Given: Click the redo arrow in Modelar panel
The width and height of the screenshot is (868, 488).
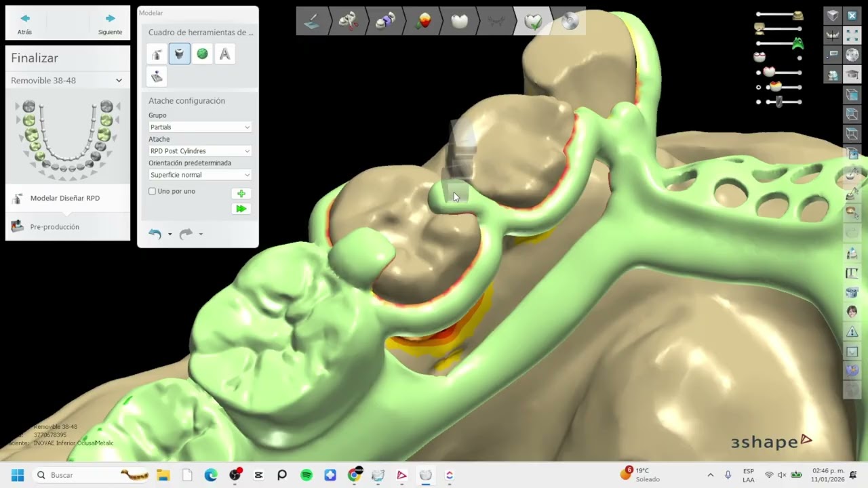Looking at the screenshot, I should point(186,234).
